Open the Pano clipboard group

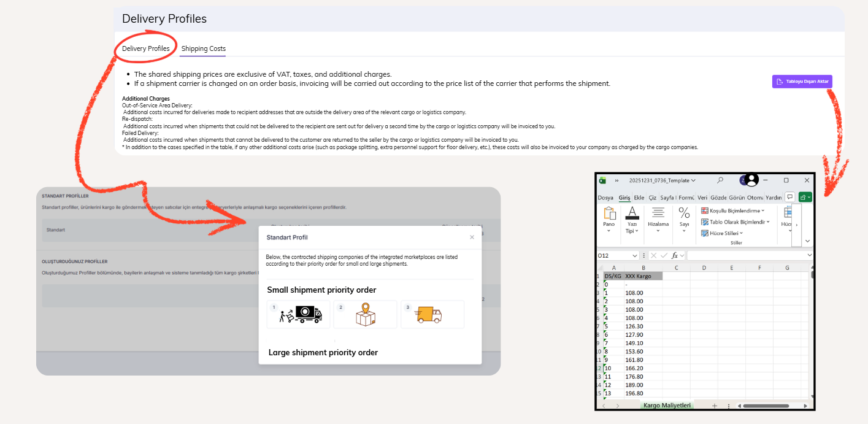click(x=609, y=220)
